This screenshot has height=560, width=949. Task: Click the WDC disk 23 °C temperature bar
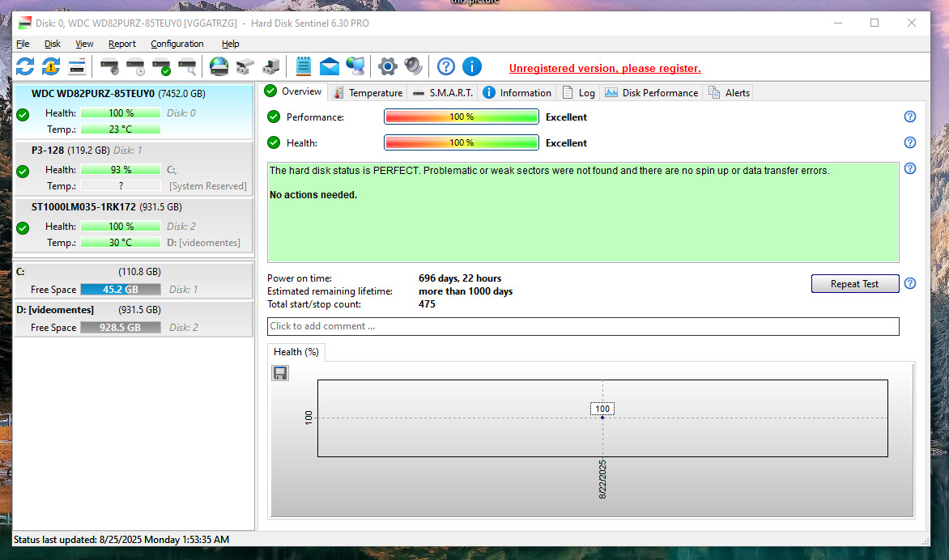click(121, 129)
